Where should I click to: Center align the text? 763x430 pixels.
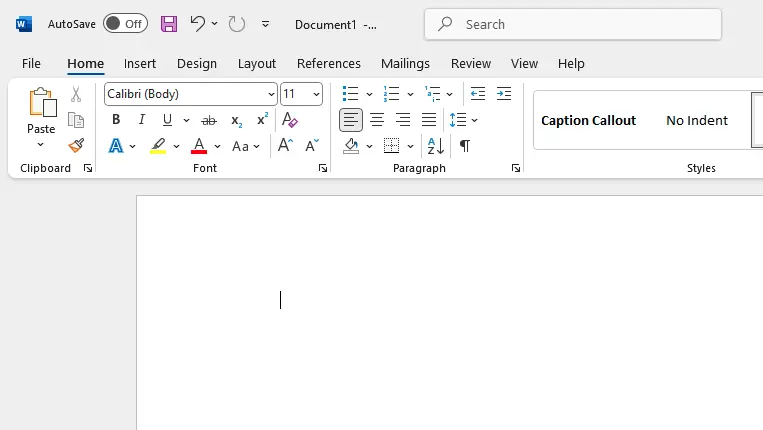(x=377, y=120)
